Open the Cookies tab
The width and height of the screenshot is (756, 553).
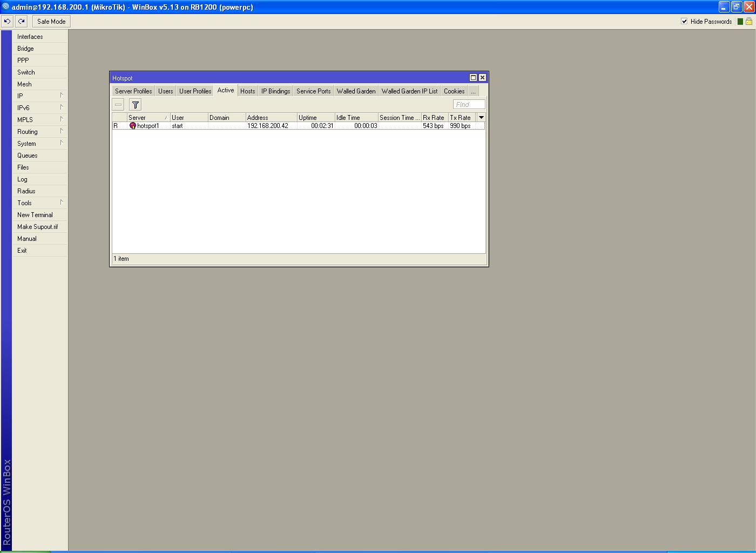454,91
